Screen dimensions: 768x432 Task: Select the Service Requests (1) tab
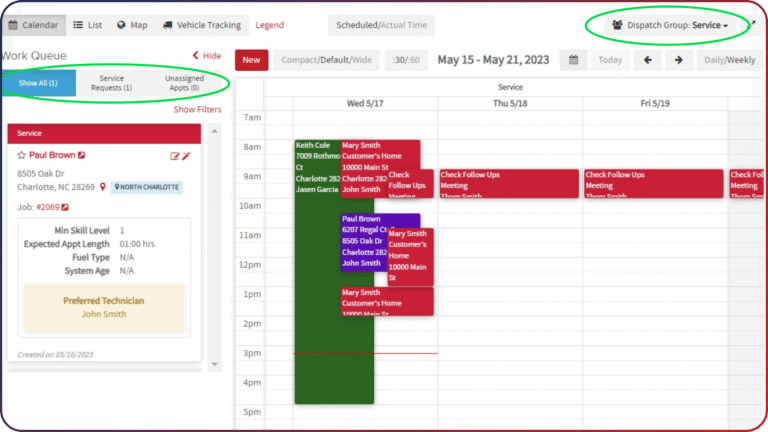pos(112,83)
